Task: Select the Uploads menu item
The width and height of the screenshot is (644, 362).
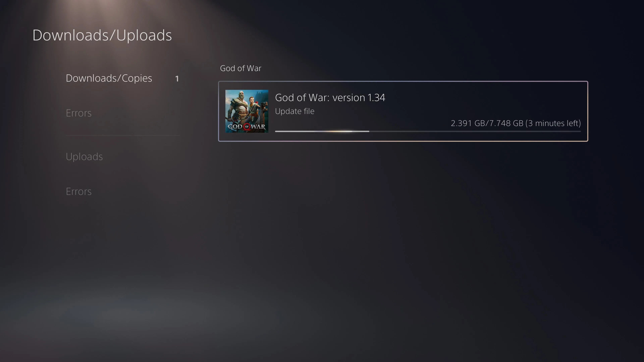Action: [x=84, y=157]
